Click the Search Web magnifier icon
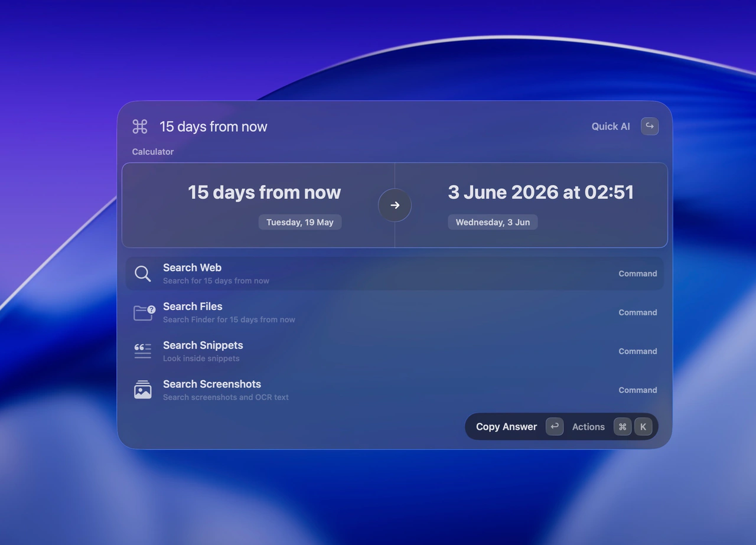 pyautogui.click(x=142, y=273)
